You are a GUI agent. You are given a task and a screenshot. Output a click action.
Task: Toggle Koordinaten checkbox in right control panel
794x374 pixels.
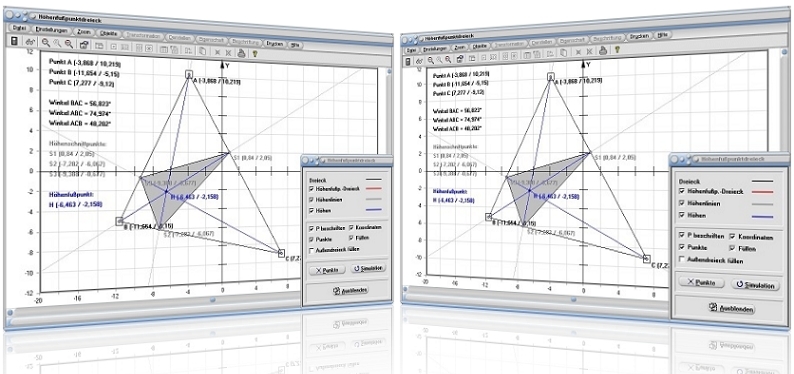pyautogui.click(x=733, y=236)
